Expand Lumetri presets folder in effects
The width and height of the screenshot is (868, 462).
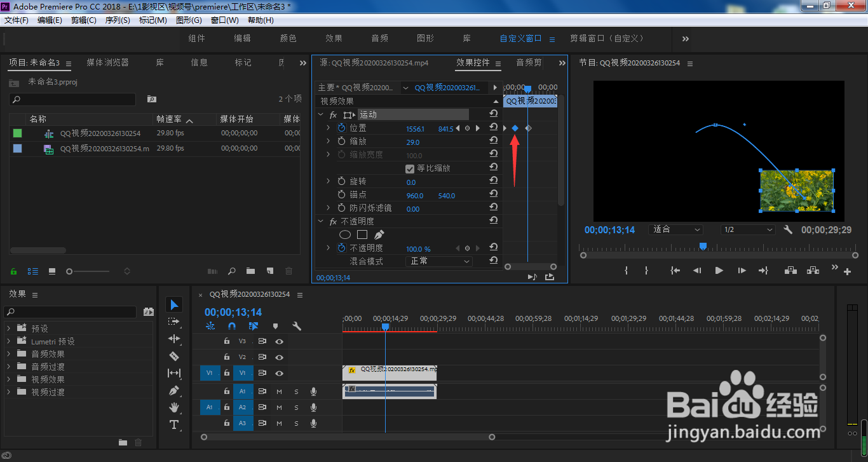coord(9,341)
